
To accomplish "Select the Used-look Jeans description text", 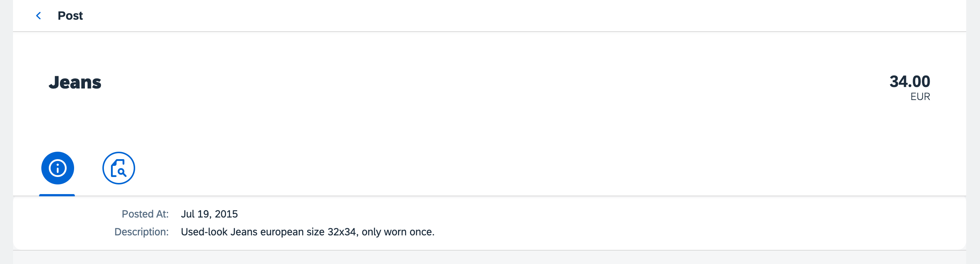I will pyautogui.click(x=308, y=232).
